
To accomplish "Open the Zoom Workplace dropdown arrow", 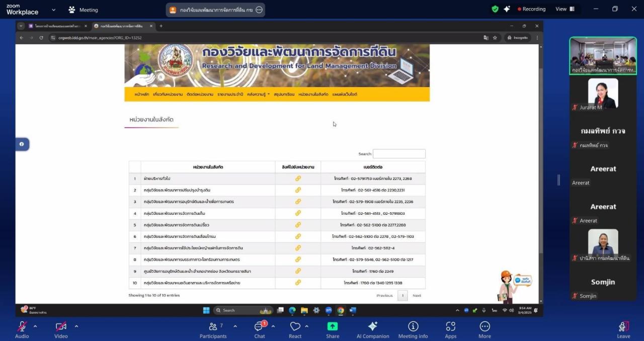I will tap(54, 10).
